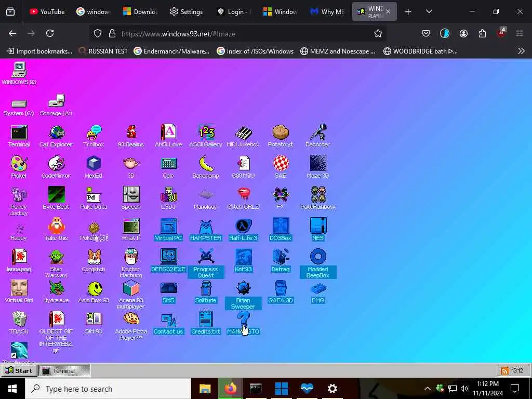This screenshot has height=399, width=532.
Task: Open Glitch GRLZ lips icon
Action: click(x=243, y=198)
